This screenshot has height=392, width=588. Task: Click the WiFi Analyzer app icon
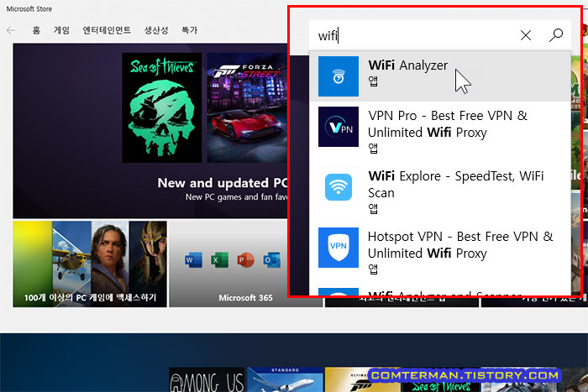[339, 76]
